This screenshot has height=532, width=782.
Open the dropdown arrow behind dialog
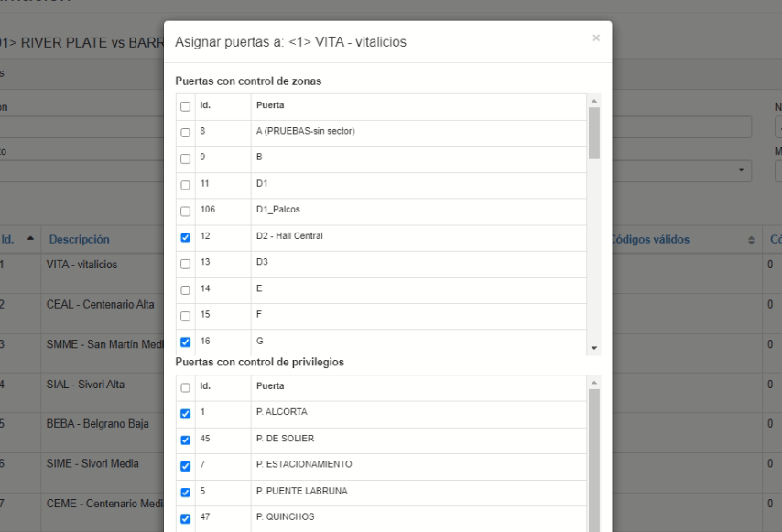pyautogui.click(x=741, y=170)
